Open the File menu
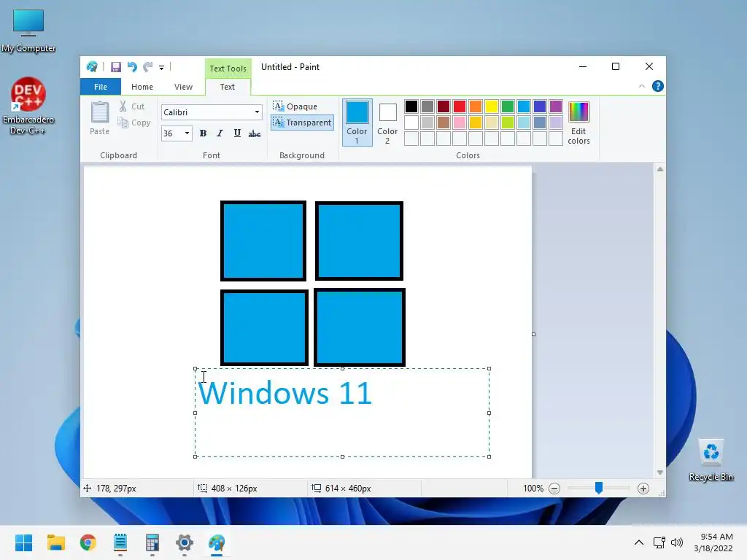The width and height of the screenshot is (747, 560). pos(101,87)
